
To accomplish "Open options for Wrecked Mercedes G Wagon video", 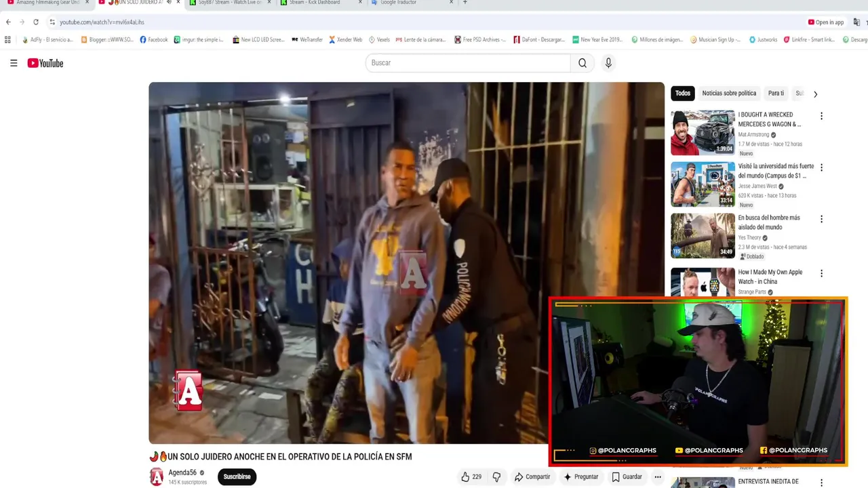I will pyautogui.click(x=821, y=116).
